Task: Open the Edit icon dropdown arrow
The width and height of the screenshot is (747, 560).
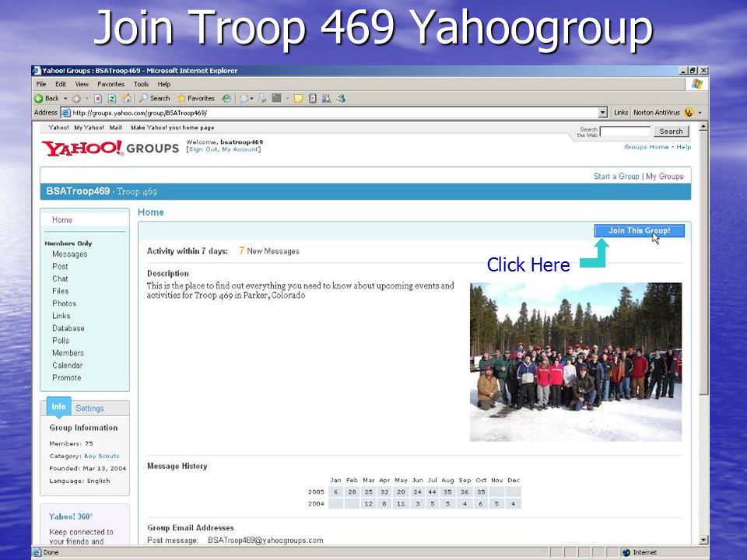Action: [x=287, y=99]
